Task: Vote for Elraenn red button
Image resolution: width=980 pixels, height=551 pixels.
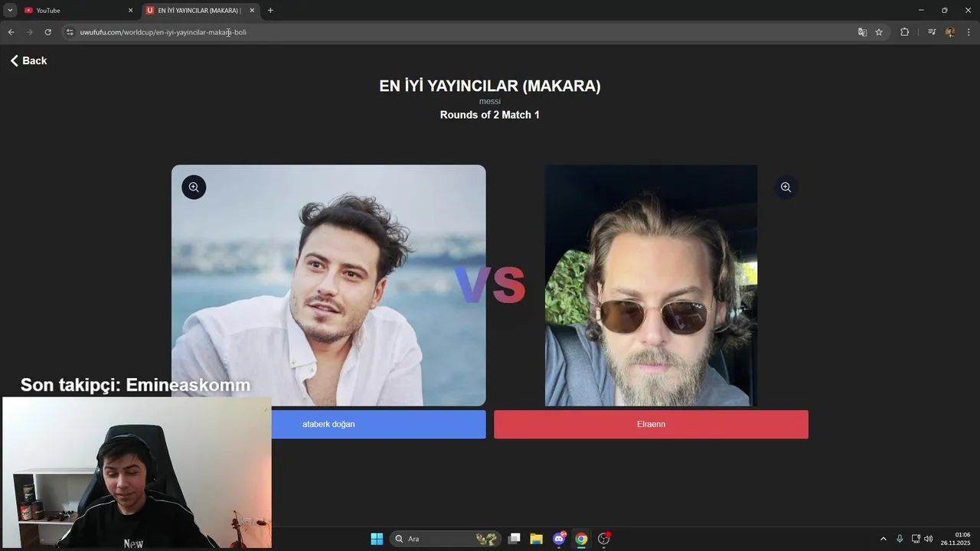Action: tap(651, 424)
